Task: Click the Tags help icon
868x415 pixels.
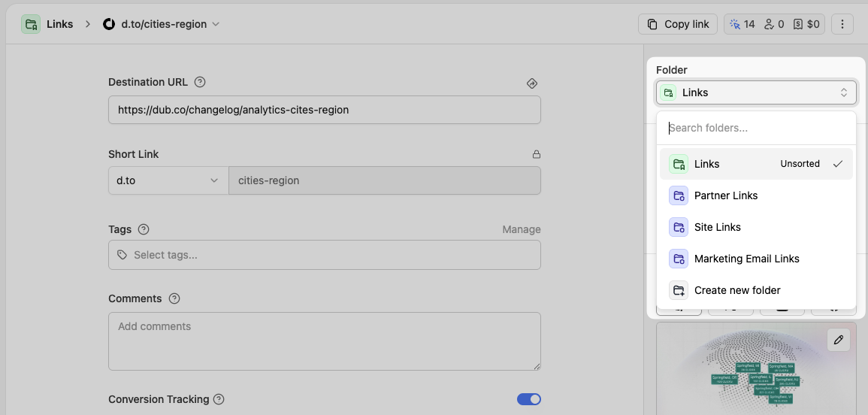Action: [x=144, y=229]
